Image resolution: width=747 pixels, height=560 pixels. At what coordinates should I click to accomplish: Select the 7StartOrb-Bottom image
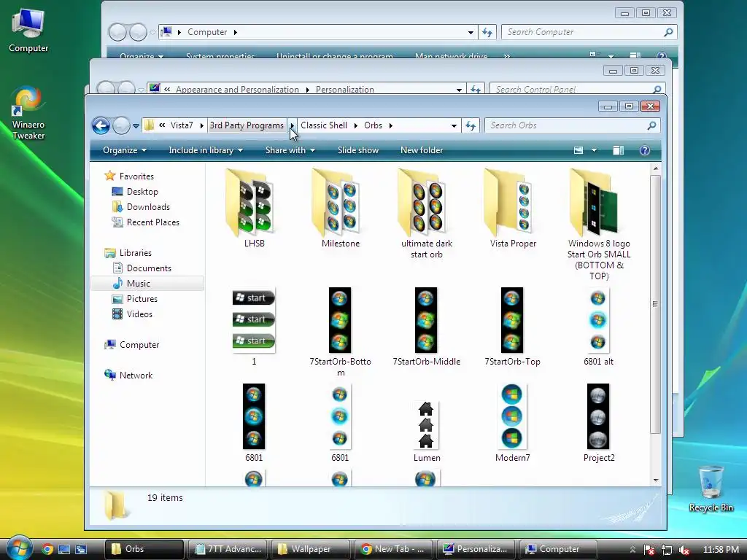pyautogui.click(x=340, y=332)
